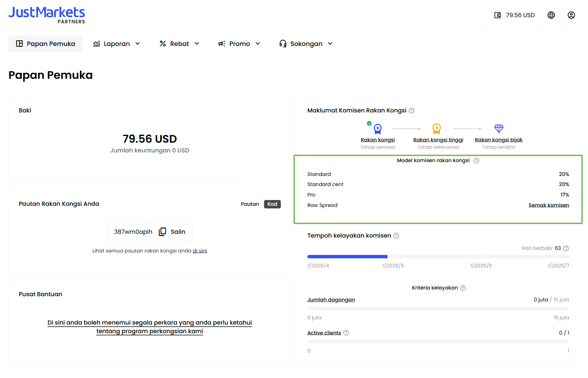Open the wallet balance icon
The width and height of the screenshot is (588, 378).
pyautogui.click(x=497, y=15)
